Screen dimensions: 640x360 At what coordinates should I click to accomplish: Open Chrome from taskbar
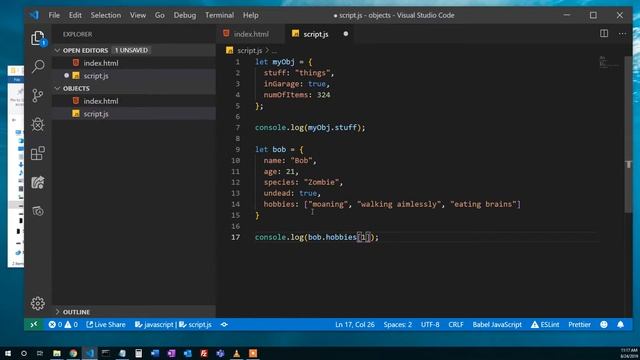tap(73, 353)
